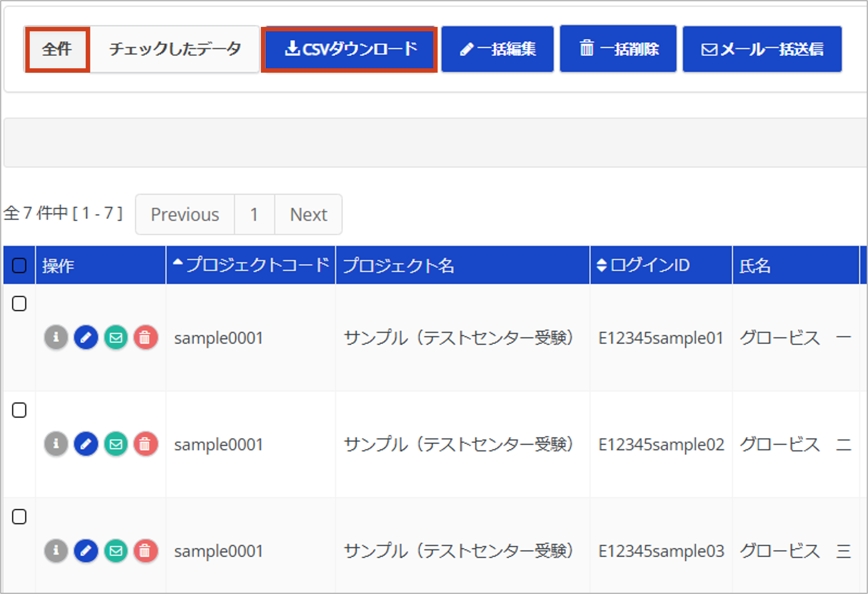
Task: Click the プロジェクト名 column header
Action: [463, 265]
